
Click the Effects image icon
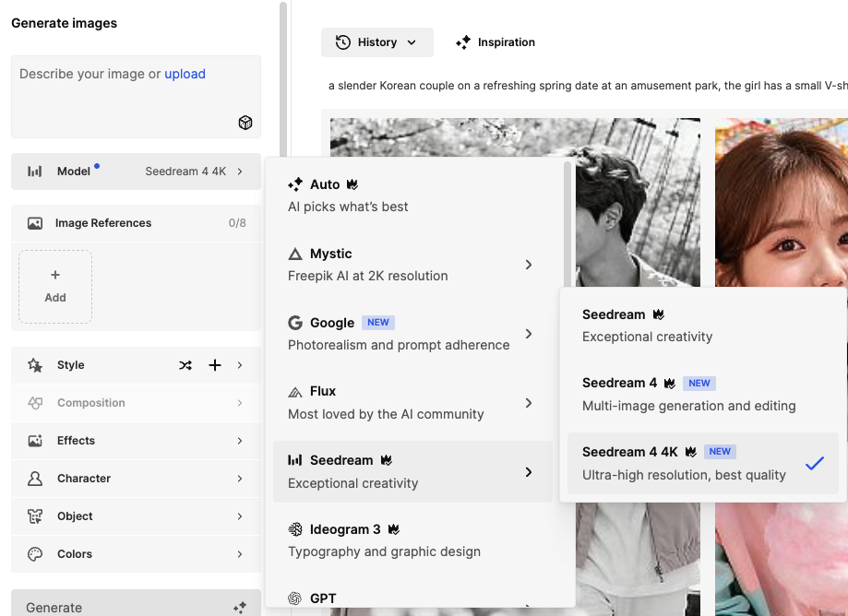[35, 441]
